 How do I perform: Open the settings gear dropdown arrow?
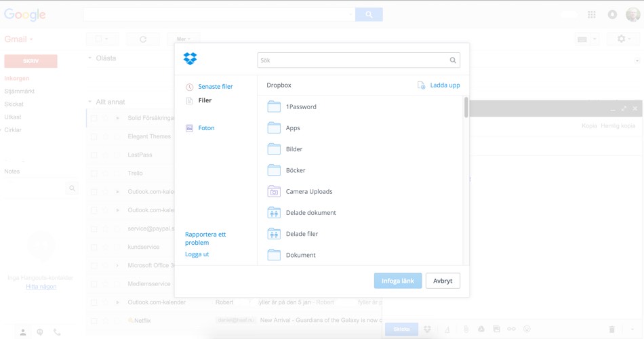point(629,39)
